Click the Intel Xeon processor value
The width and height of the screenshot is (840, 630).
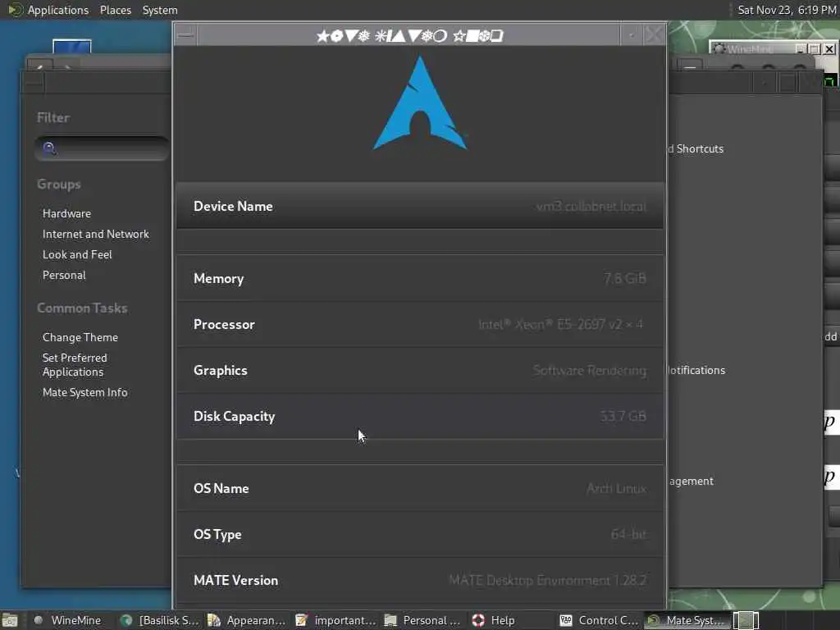point(561,325)
